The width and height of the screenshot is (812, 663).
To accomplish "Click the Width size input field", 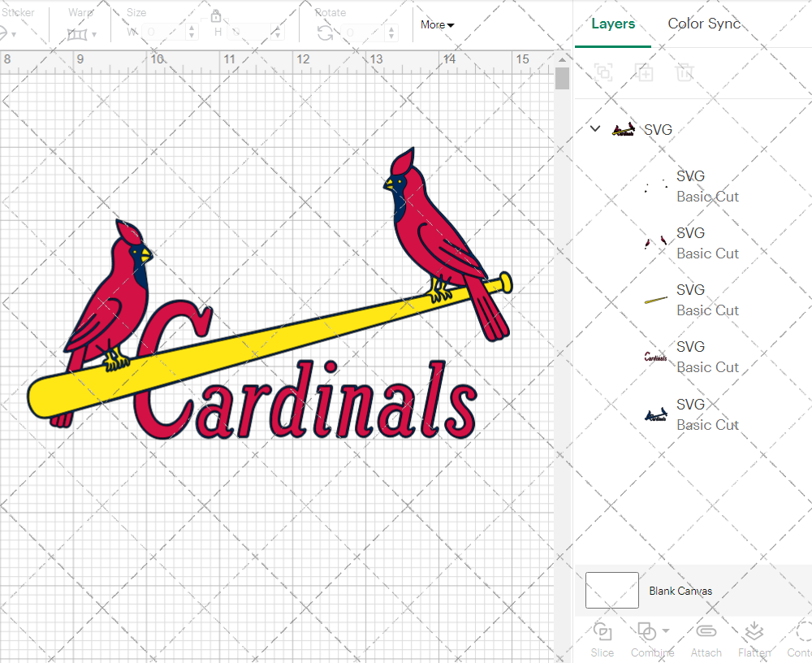I will pyautogui.click(x=166, y=32).
